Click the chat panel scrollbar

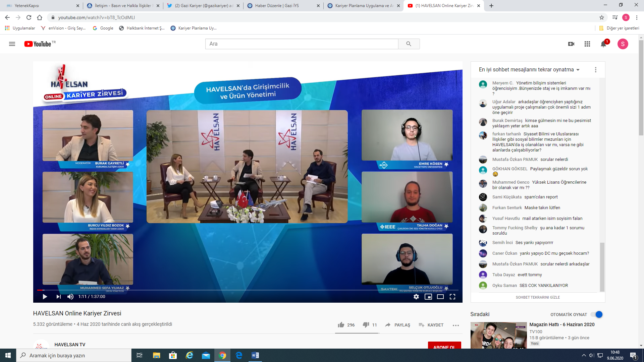(602, 267)
